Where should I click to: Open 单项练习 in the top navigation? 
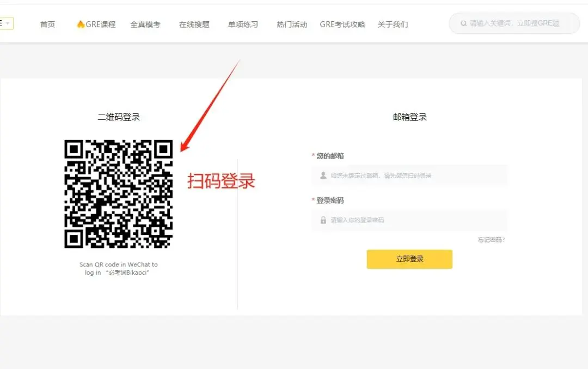[243, 25]
